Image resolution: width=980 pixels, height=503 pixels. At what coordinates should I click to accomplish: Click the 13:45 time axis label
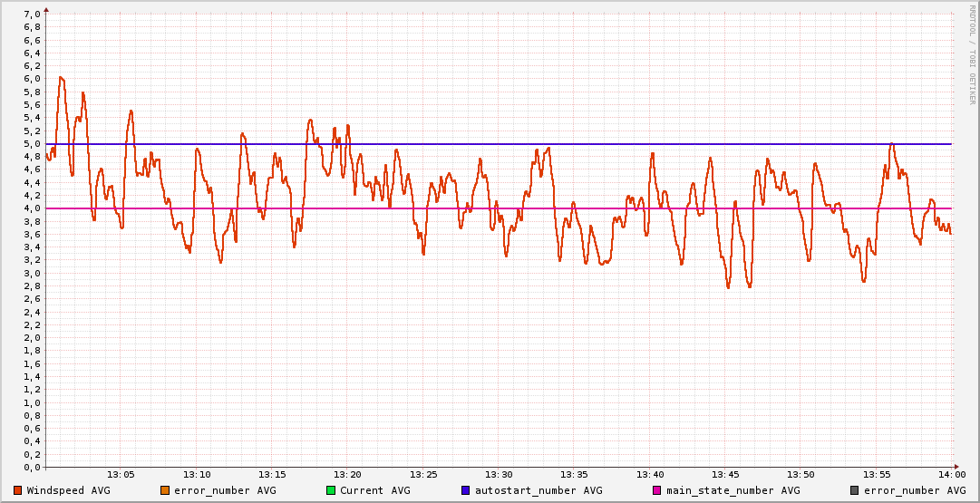click(x=725, y=475)
